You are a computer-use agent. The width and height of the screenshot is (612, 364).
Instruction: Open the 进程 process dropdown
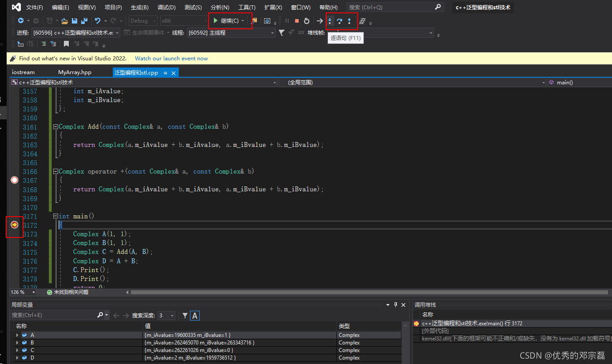(75, 33)
